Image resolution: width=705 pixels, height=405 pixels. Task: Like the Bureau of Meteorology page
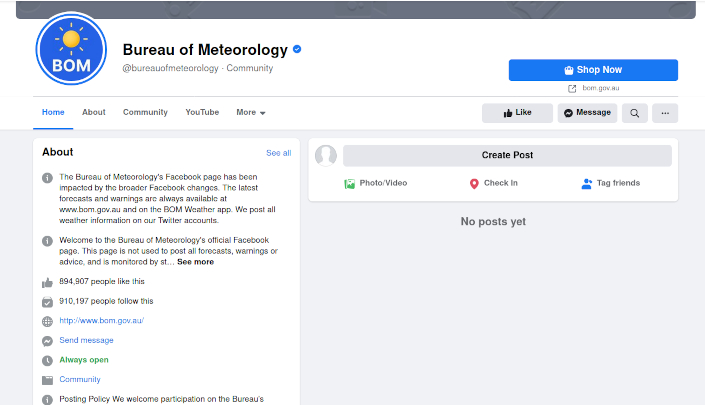[x=517, y=113]
